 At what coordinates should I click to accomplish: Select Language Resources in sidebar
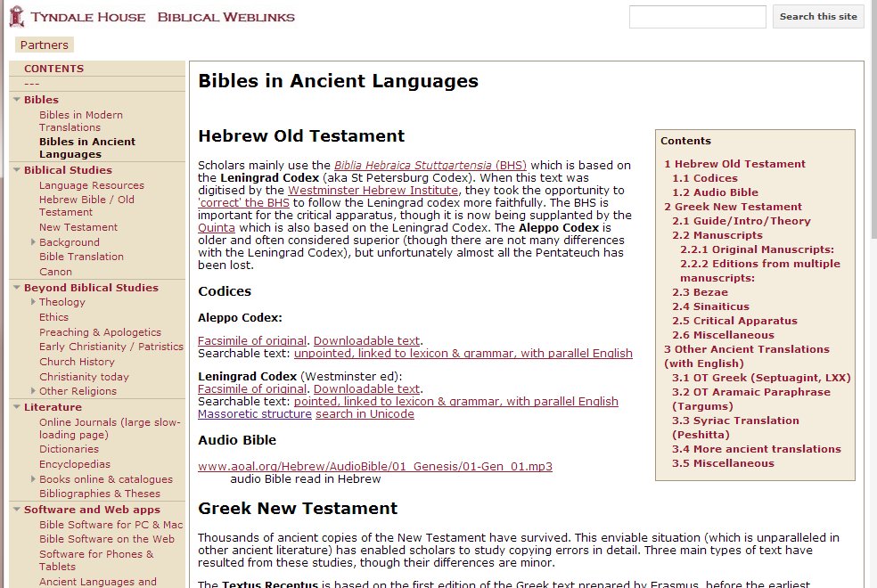tap(92, 185)
